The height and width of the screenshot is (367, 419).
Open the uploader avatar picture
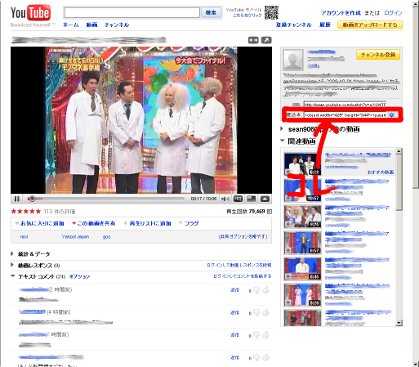(x=293, y=60)
